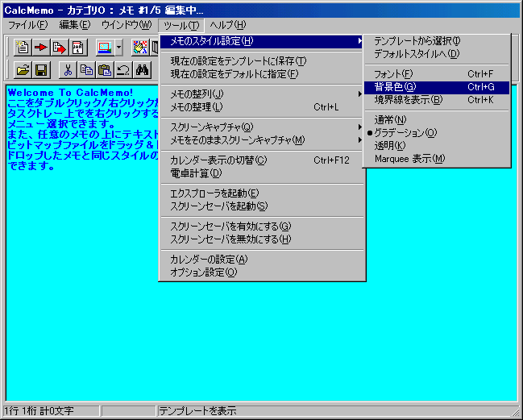This screenshot has width=523, height=420.
Task: Open フォント(F) font settings
Action: tap(437, 73)
